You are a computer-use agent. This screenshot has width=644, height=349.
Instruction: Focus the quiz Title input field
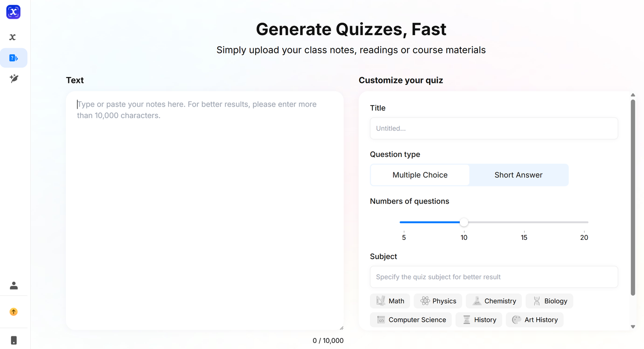[494, 129]
